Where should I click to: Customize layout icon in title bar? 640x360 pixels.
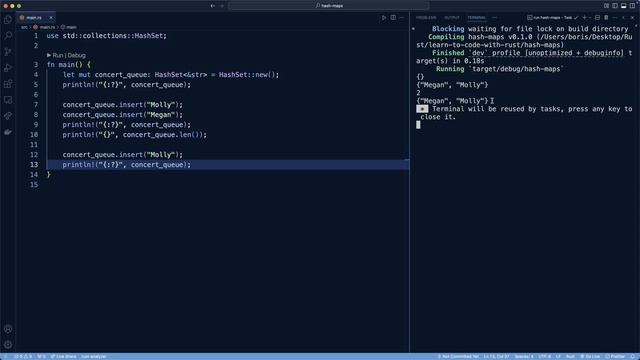607,6
